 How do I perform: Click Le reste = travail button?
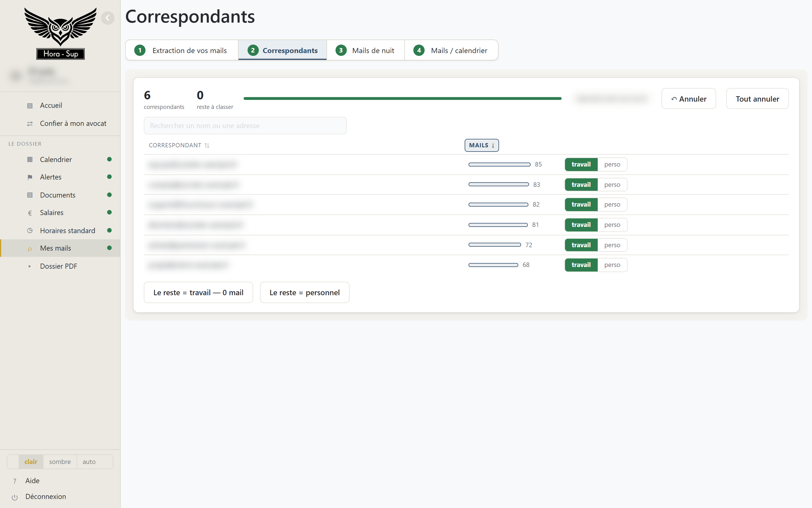point(198,293)
